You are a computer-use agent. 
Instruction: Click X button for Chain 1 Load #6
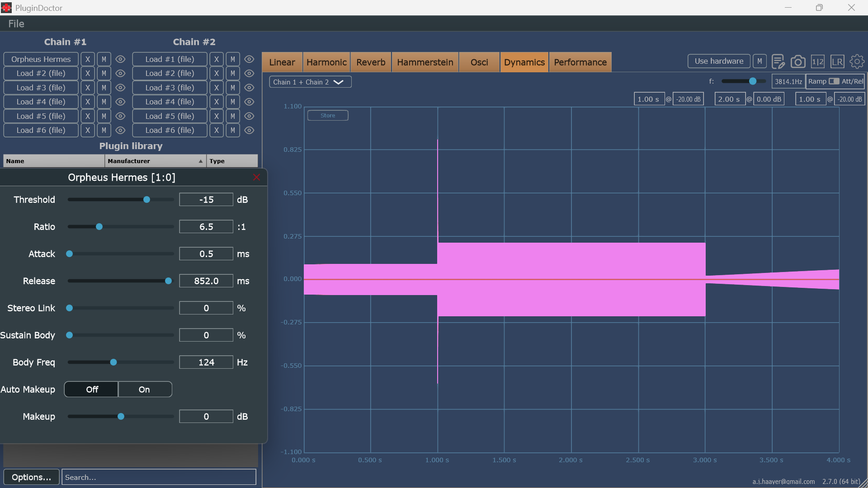[88, 130]
